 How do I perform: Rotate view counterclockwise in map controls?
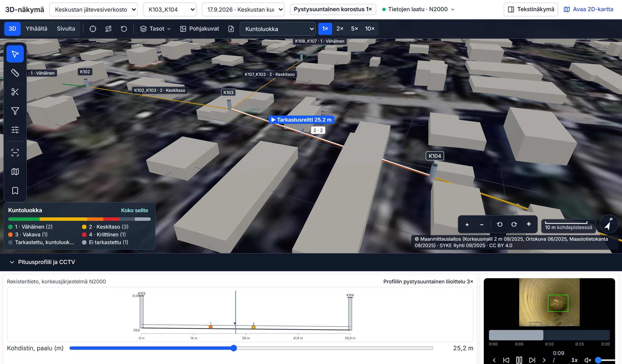(x=500, y=224)
